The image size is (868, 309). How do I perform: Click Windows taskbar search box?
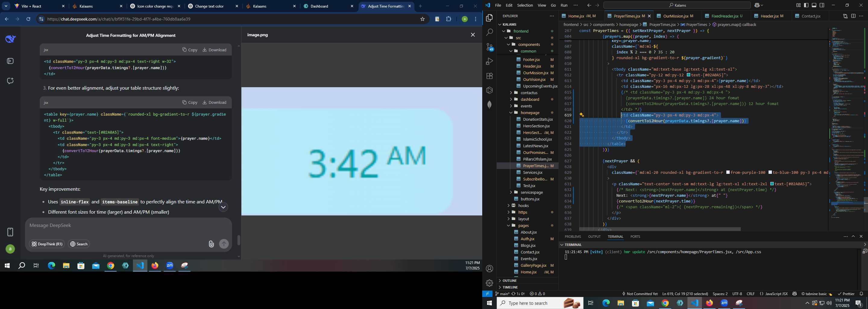[x=540, y=303]
